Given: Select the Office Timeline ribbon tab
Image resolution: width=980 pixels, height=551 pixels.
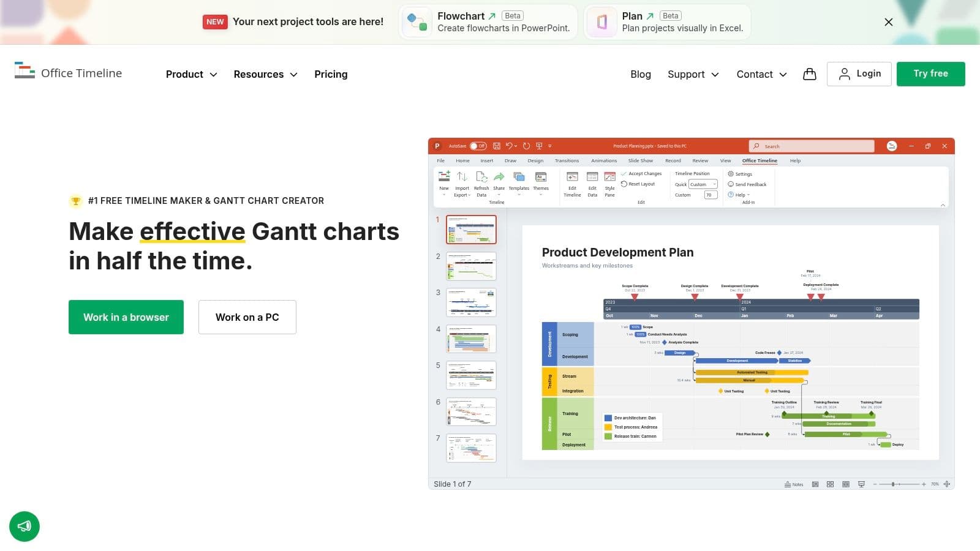Looking at the screenshot, I should click(759, 160).
